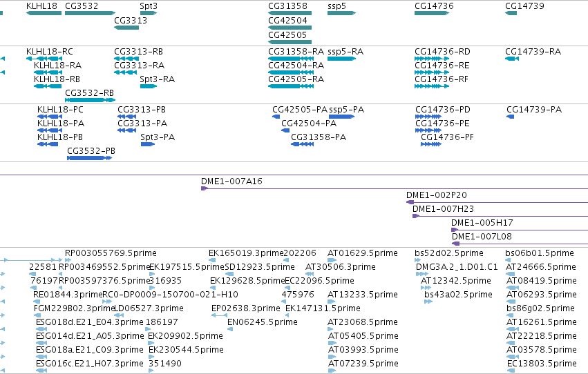Select the KLHL18-PB protein feature
This screenshot has height=374, width=588.
point(48,144)
